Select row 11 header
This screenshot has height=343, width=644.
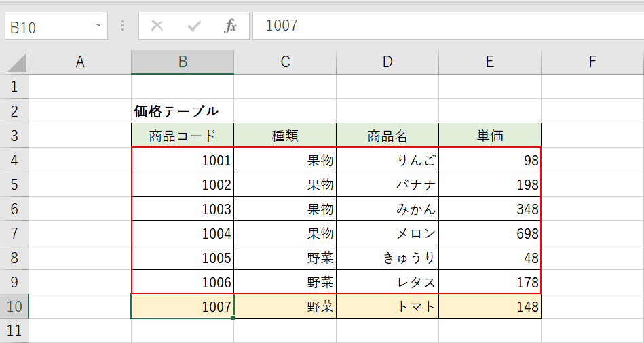(14, 330)
